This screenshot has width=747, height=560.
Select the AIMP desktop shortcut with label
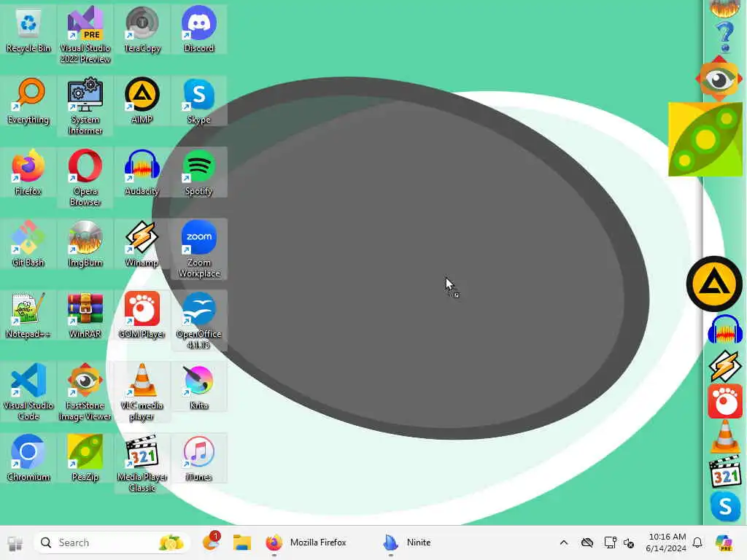click(x=142, y=102)
